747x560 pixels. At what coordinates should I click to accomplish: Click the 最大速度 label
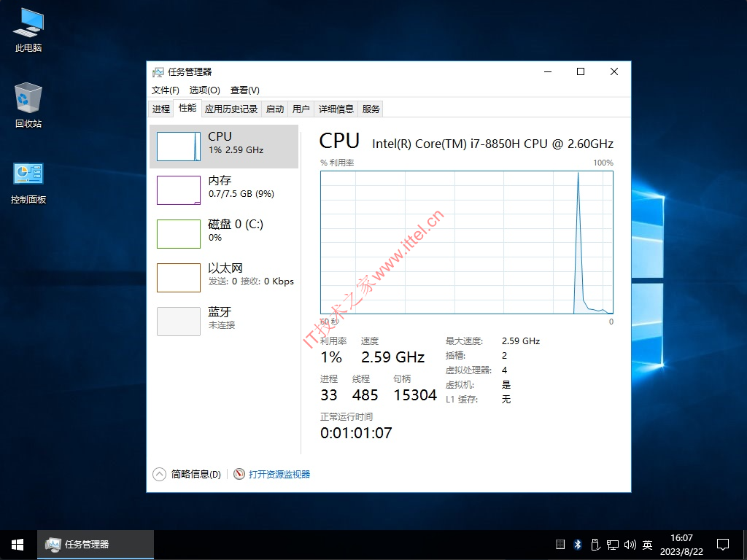point(464,341)
